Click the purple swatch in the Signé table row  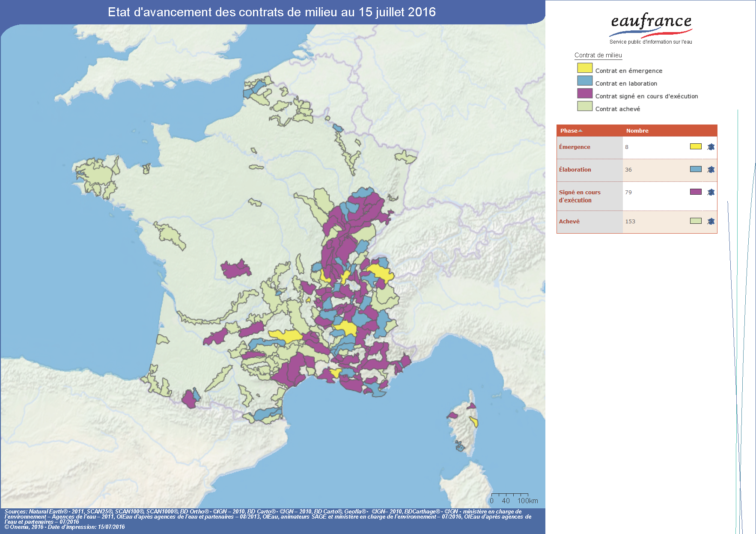click(696, 192)
